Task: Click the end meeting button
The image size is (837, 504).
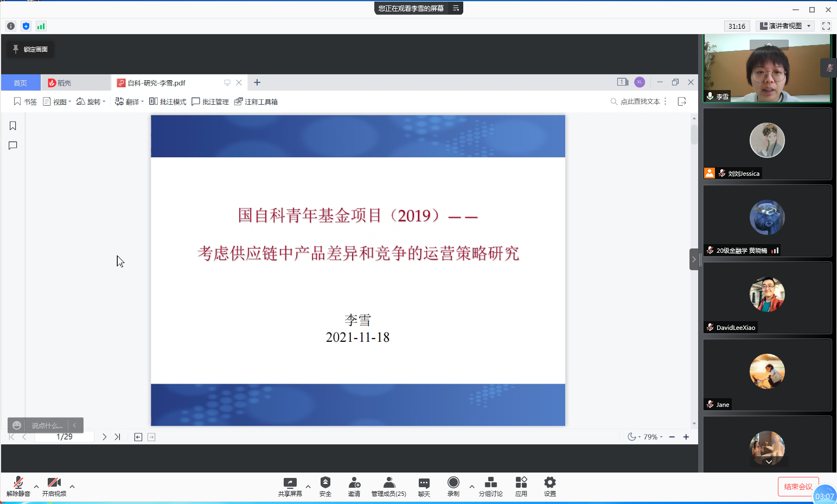Action: coord(797,487)
